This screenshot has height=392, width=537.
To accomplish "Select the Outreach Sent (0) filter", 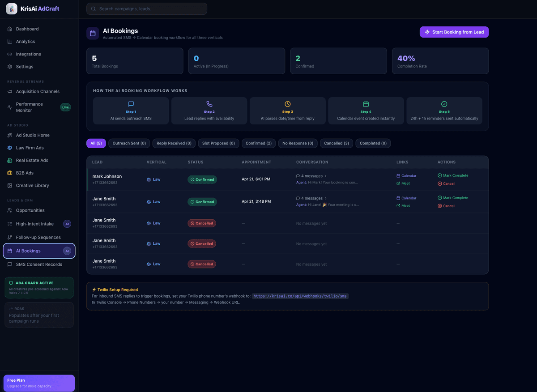I will pyautogui.click(x=129, y=143).
